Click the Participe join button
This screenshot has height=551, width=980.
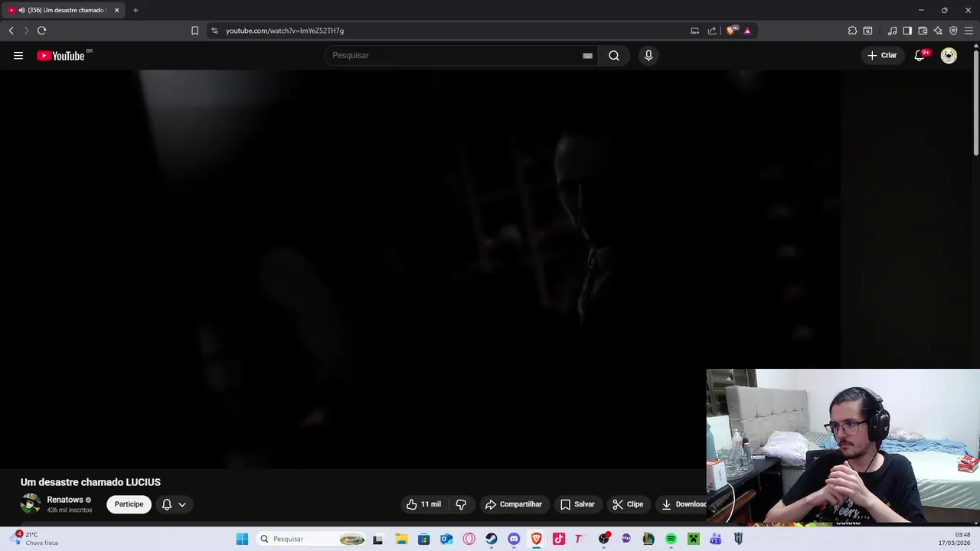(x=129, y=504)
